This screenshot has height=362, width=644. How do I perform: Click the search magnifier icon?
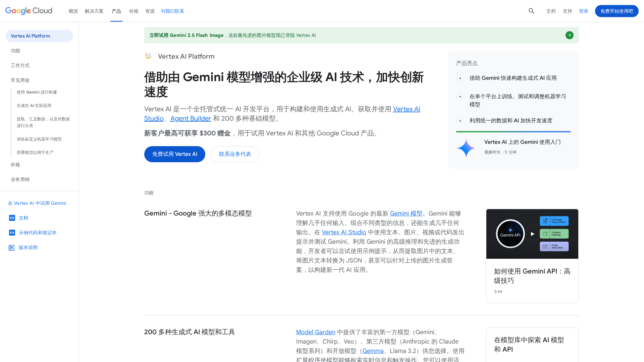(531, 11)
